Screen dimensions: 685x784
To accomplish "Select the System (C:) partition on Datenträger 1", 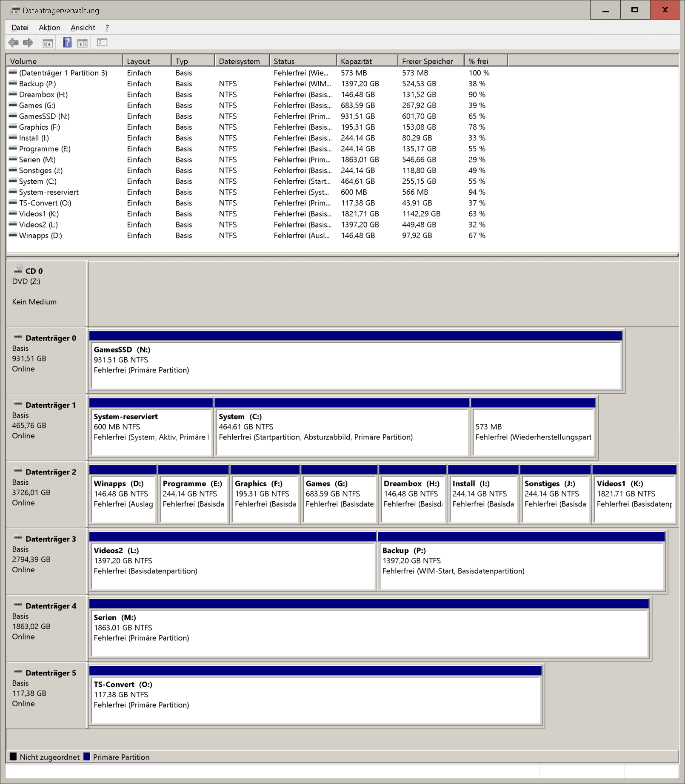I will click(342, 427).
